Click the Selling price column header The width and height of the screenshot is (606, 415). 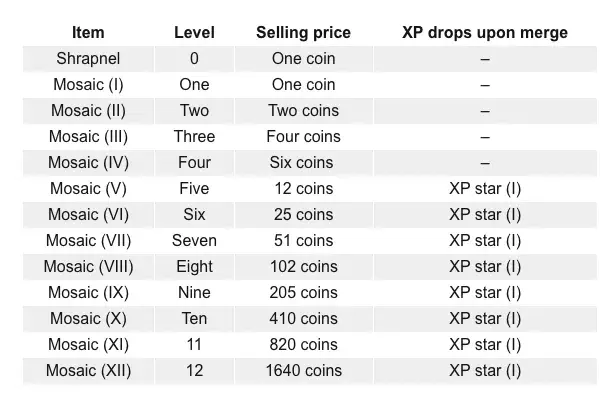tap(303, 32)
